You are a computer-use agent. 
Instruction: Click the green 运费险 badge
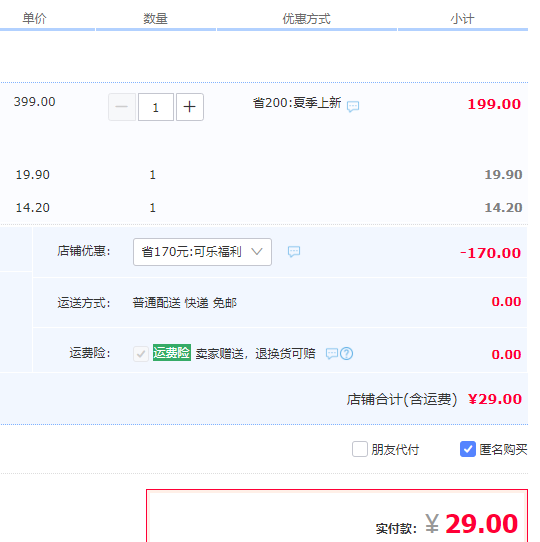[172, 353]
